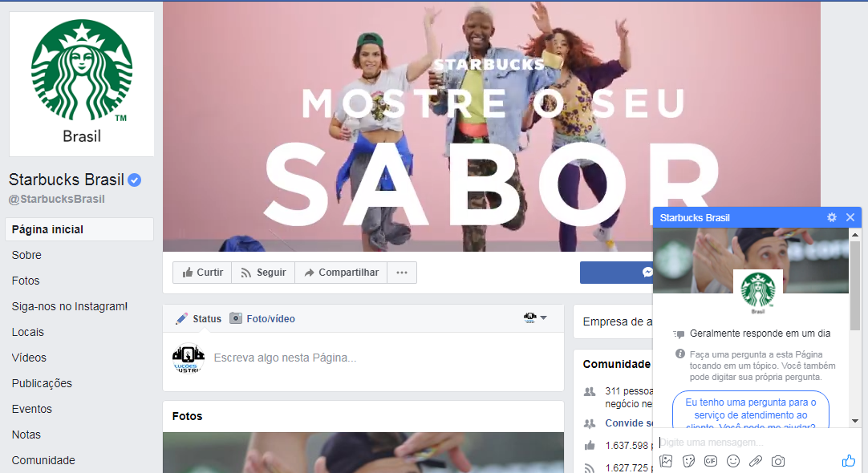
Task: Open camera icon in chat toolbar
Action: [778, 461]
